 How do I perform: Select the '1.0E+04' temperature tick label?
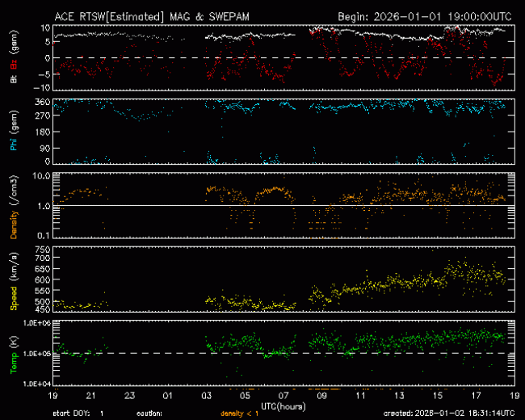coord(37,384)
